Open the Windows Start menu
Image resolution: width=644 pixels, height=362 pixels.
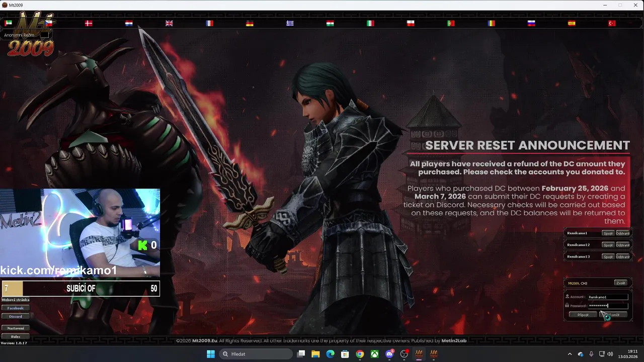coord(210,354)
